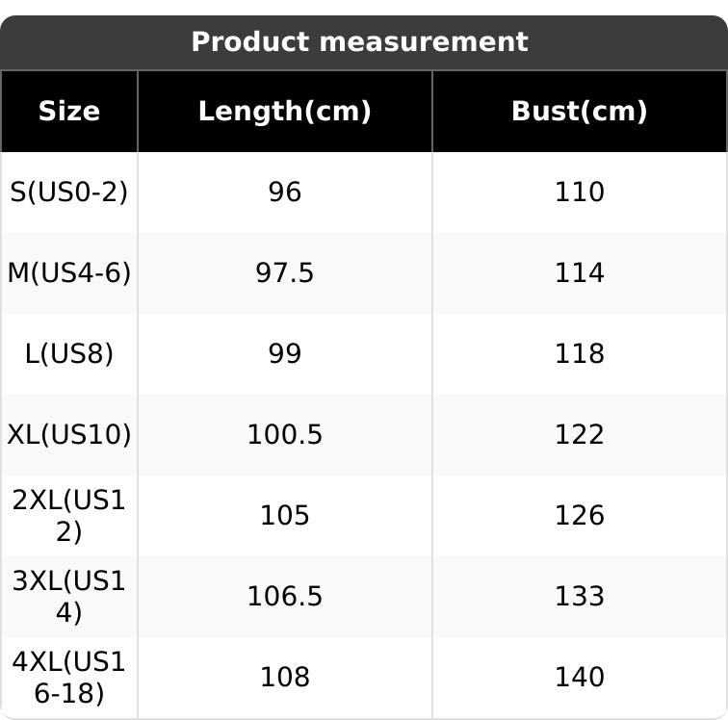This screenshot has width=728, height=720.
Task: Select the S(US0-2) size cell
Action: click(x=68, y=193)
